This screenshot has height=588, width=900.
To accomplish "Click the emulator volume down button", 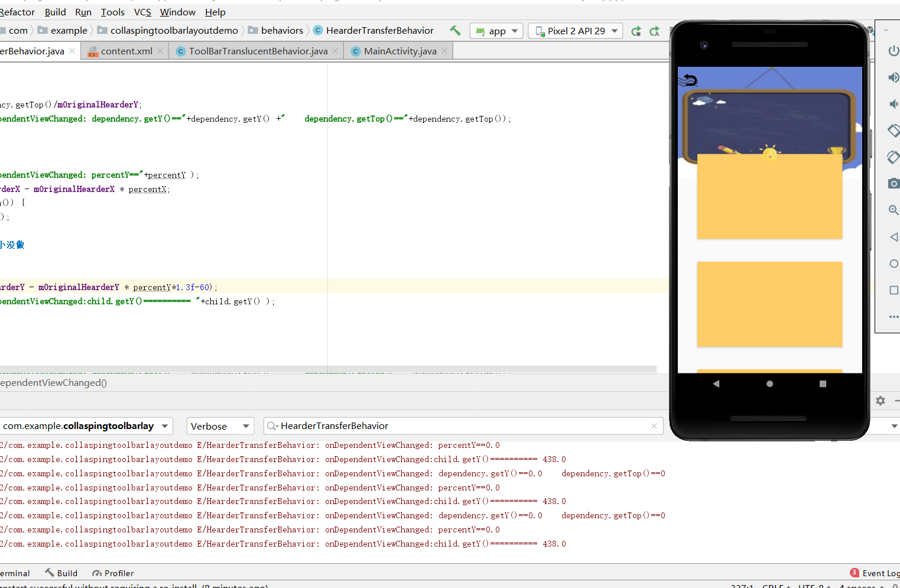I will click(893, 104).
